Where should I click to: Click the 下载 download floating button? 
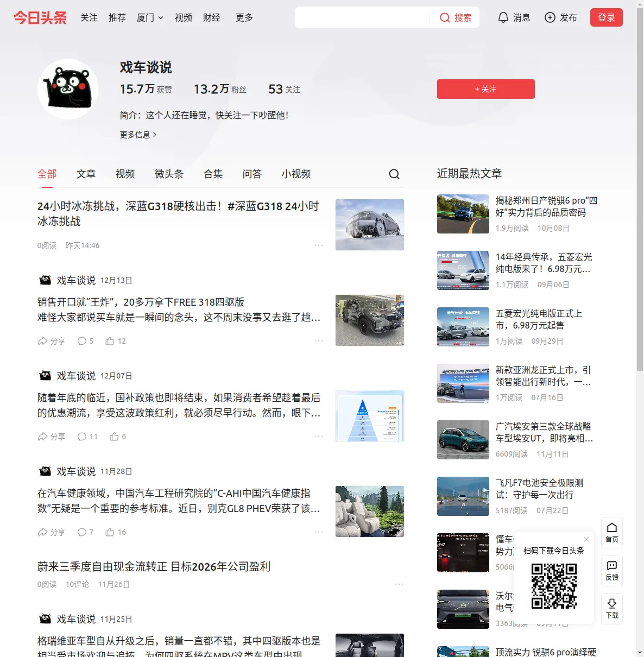(612, 609)
